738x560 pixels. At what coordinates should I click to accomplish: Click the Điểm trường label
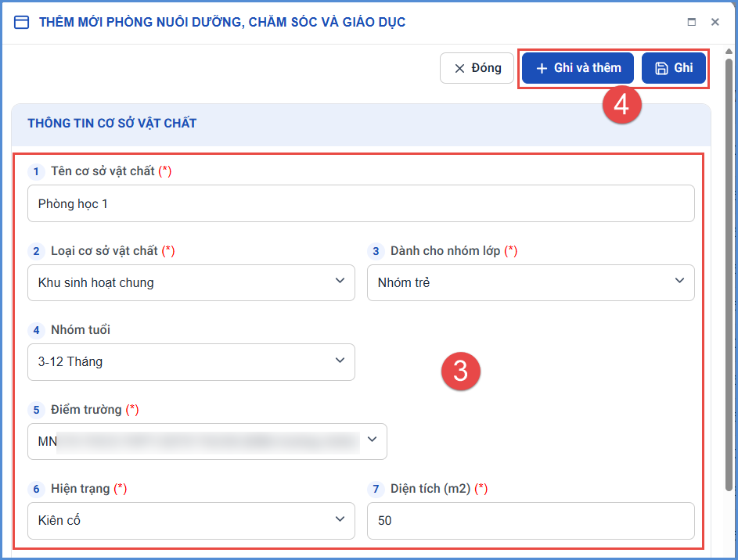(x=86, y=410)
